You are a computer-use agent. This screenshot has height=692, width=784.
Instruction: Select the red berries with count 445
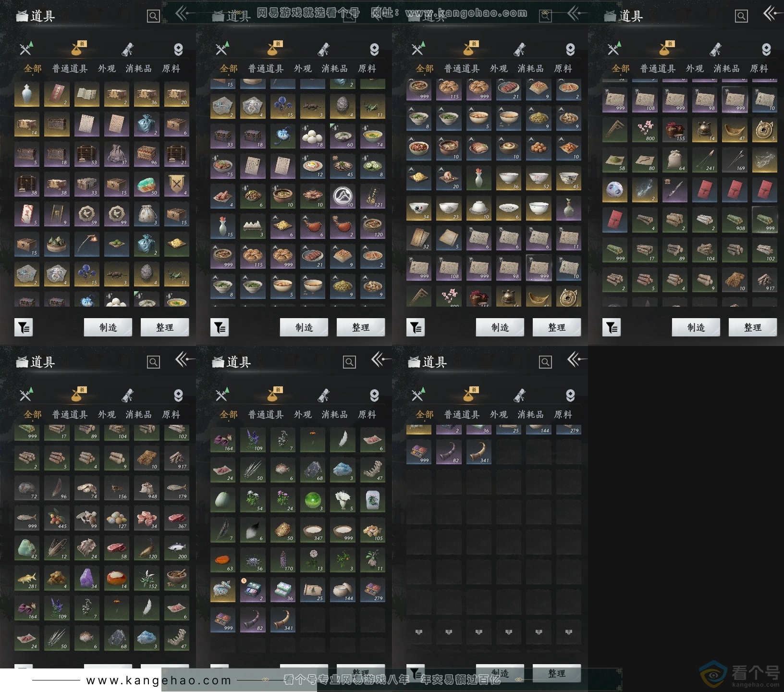tap(57, 518)
